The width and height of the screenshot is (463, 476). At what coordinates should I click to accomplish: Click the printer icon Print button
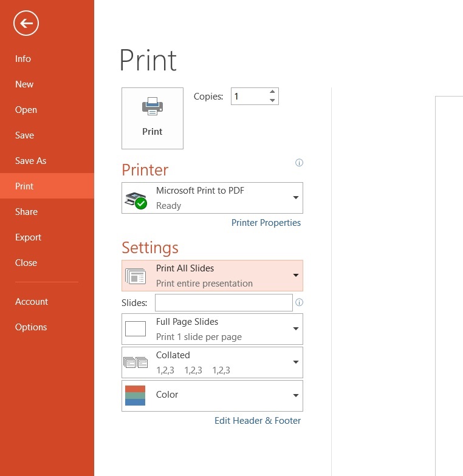[x=152, y=118]
